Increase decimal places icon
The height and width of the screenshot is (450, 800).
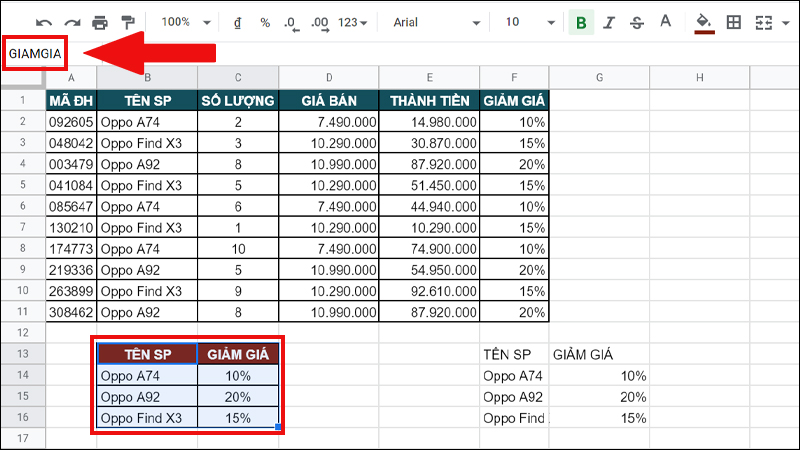coord(320,22)
